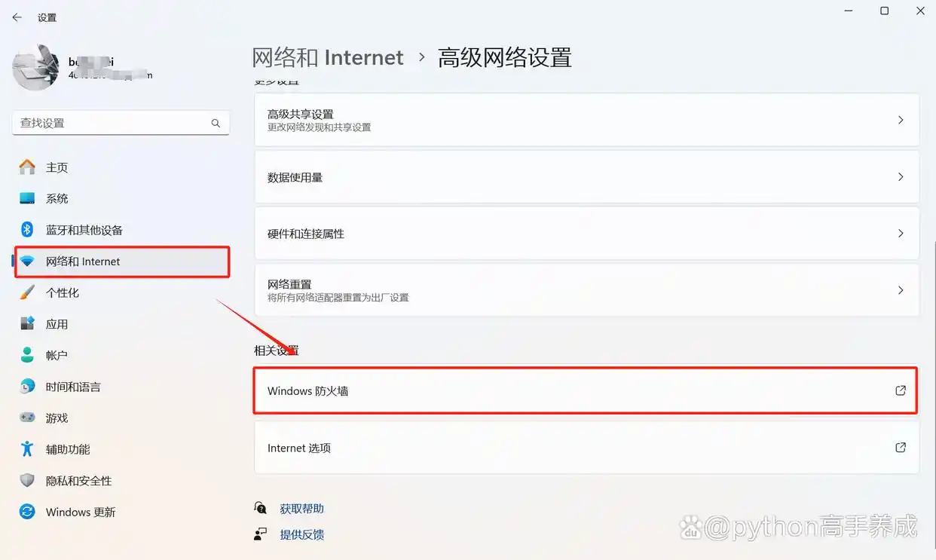
Task: Open 蓝牙和其他设备 settings
Action: click(83, 230)
